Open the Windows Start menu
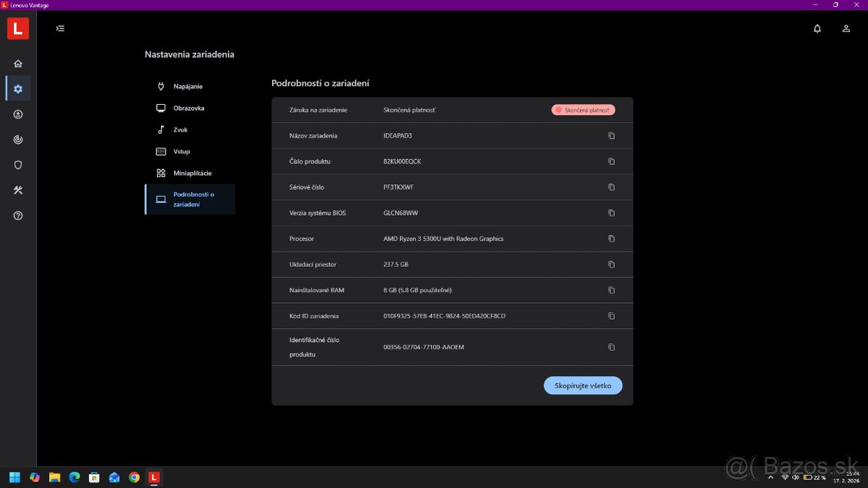This screenshot has height=488, width=868. [14, 477]
